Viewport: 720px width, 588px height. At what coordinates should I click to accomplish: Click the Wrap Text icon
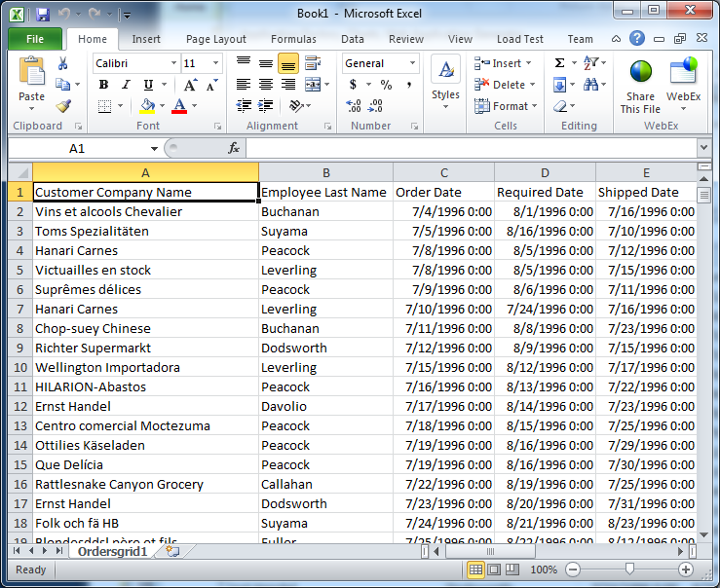pyautogui.click(x=313, y=63)
